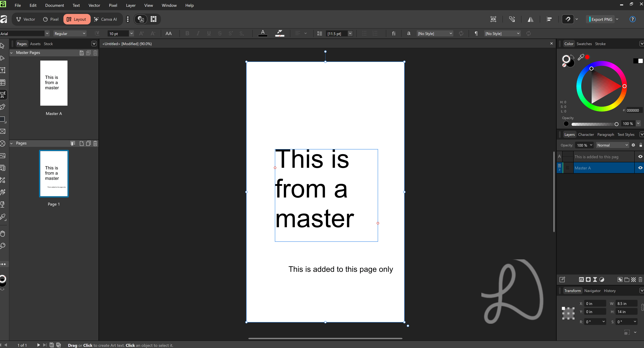Switch to the Vector studio
644x348 pixels.
[26, 19]
